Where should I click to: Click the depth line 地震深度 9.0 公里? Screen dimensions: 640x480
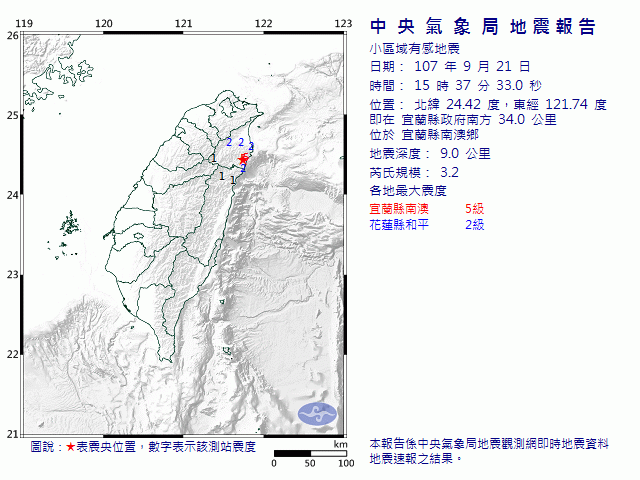point(430,154)
